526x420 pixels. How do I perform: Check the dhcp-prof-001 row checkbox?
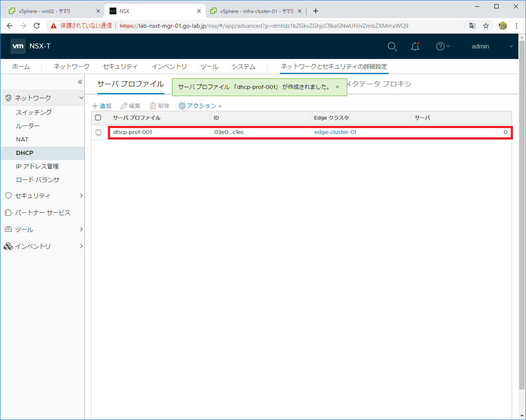pyautogui.click(x=98, y=132)
